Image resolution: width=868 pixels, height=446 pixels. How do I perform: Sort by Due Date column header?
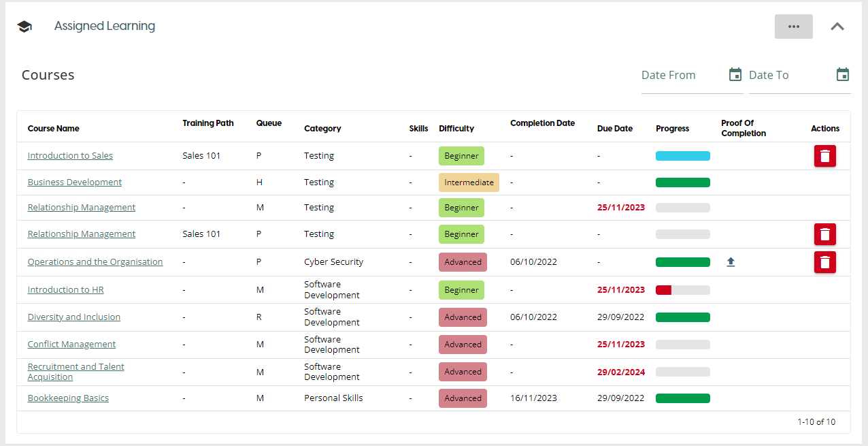[x=614, y=129]
